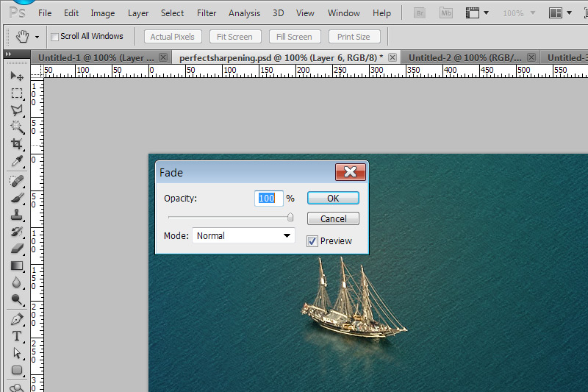Activate the Crop tool
588x392 pixels.
[x=16, y=144]
